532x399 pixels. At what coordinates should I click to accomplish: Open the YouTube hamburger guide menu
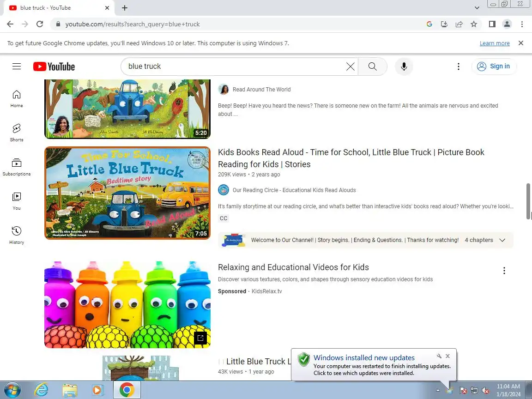[17, 66]
